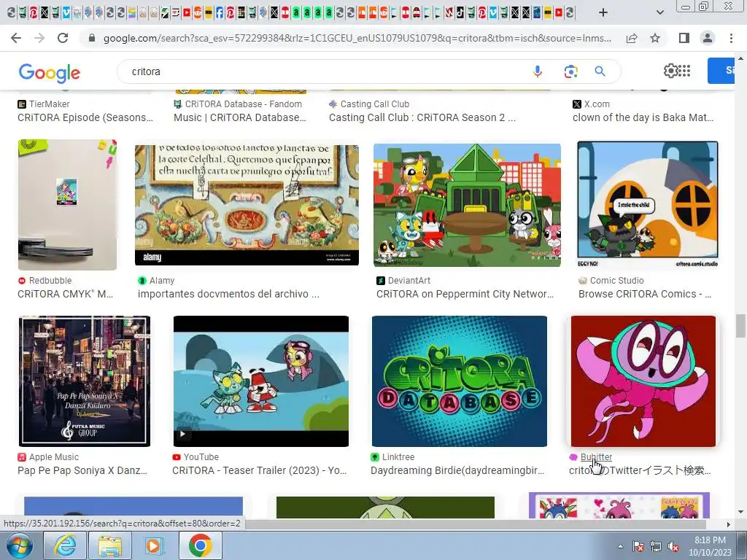Click the Comic Studio source label
This screenshot has width=747, height=560.
(x=617, y=281)
